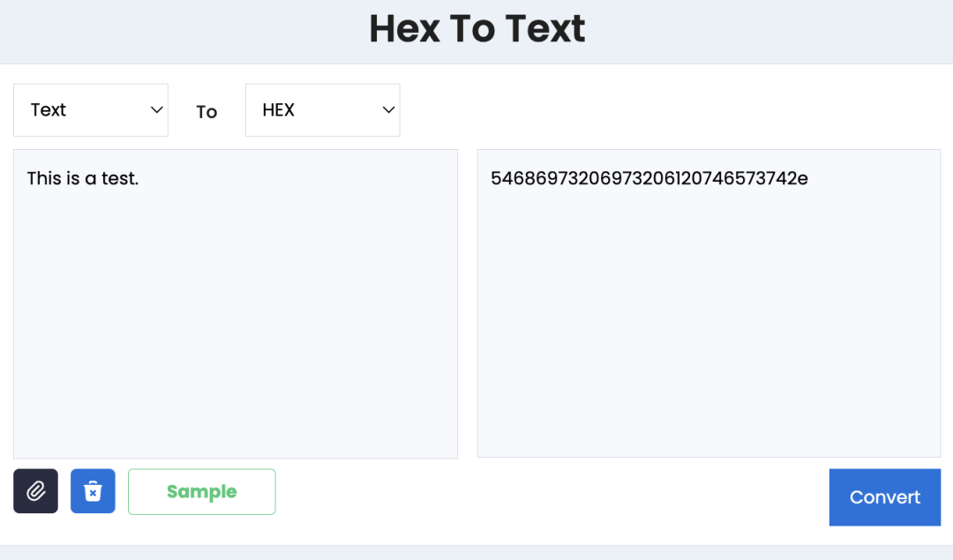Click the chevron arrow beside HEX
Image resolution: width=953 pixels, height=560 pixels.
(x=388, y=110)
